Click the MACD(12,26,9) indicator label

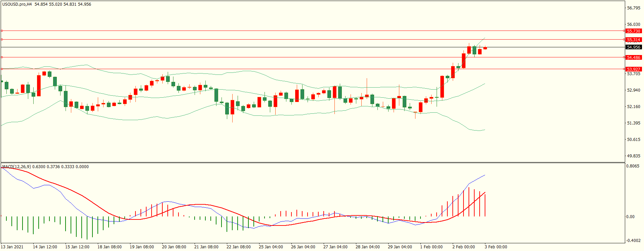point(16,167)
